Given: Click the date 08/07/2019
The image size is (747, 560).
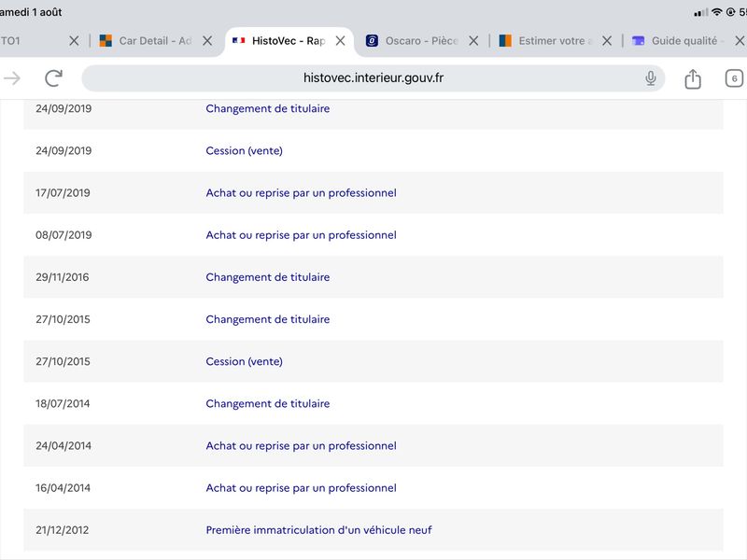Looking at the screenshot, I should [63, 235].
